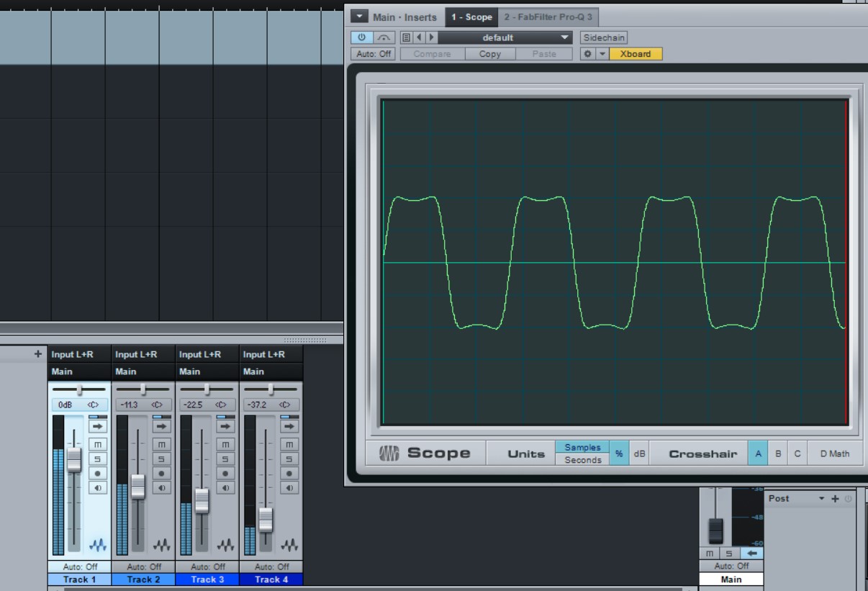Click Track 1 volume fader handle

click(74, 459)
